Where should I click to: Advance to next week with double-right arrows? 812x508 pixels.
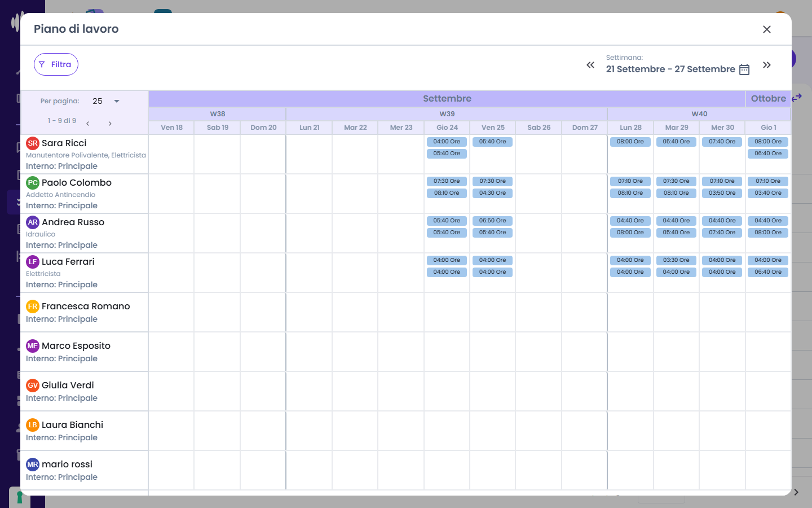(x=767, y=65)
